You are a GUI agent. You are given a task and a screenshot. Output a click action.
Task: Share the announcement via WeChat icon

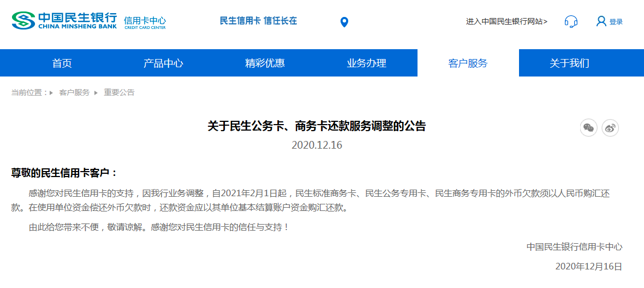click(x=588, y=128)
